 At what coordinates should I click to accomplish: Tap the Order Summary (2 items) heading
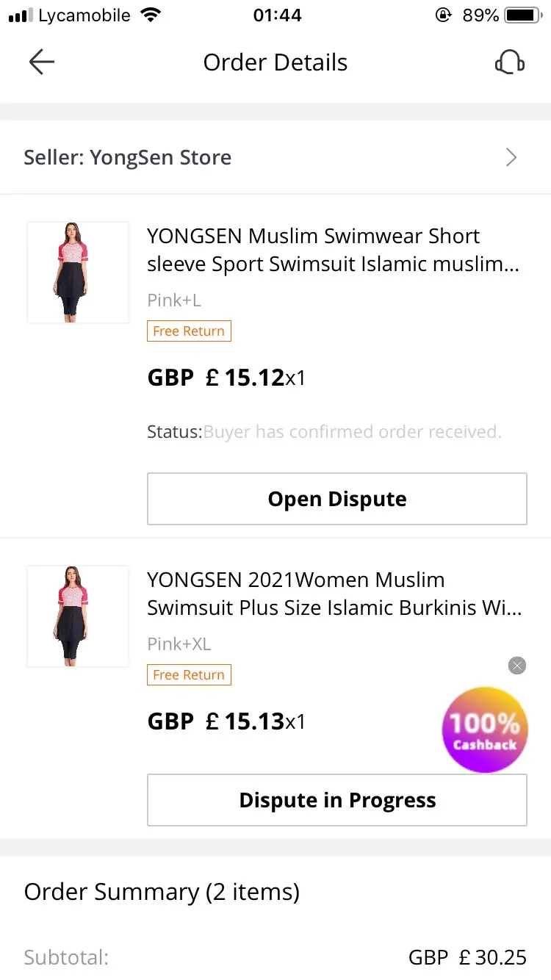pyautogui.click(x=162, y=892)
